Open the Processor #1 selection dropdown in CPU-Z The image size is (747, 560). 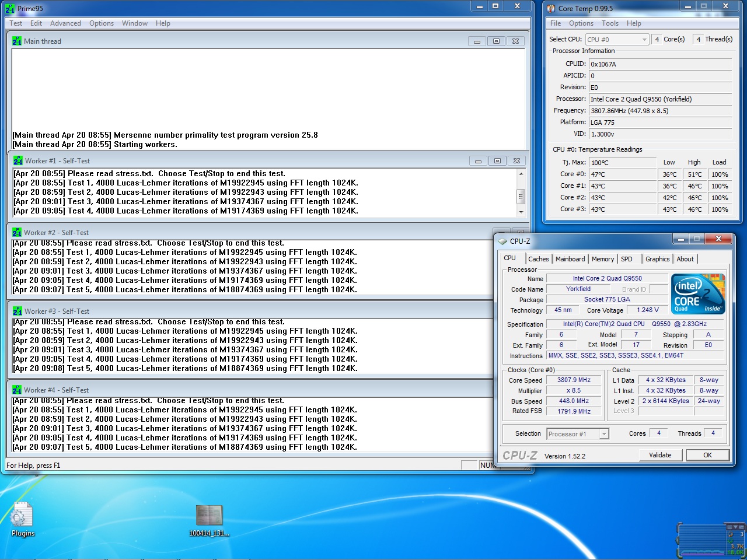(x=578, y=433)
